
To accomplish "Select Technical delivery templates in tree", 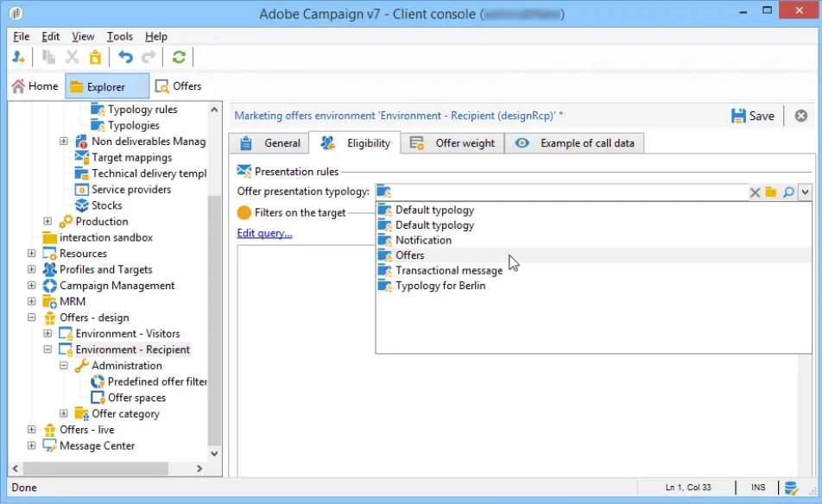I will click(x=149, y=173).
